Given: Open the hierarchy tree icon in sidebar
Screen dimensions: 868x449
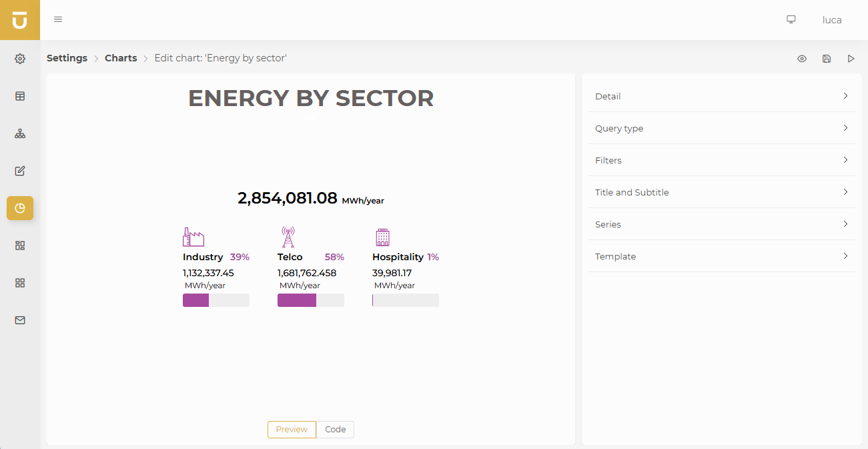Looking at the screenshot, I should pyautogui.click(x=20, y=133).
